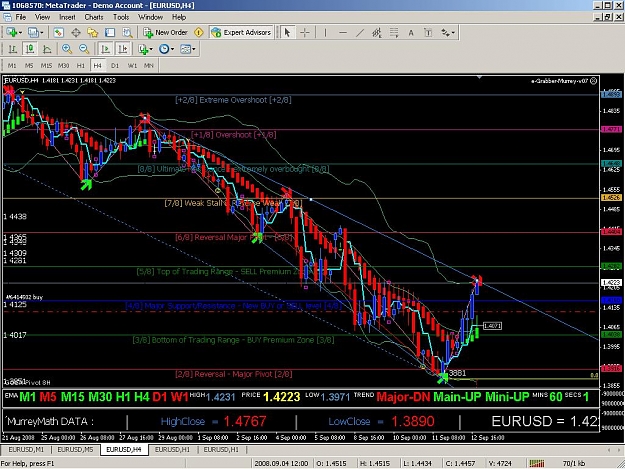Open the Navigator favorites folder icon
Viewport: 625px width, 469px height.
(x=93, y=33)
